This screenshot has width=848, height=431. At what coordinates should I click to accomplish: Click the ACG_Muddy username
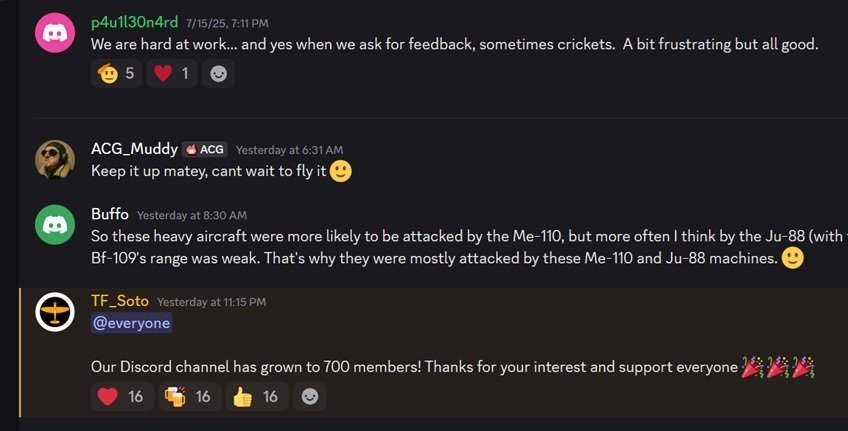[134, 149]
